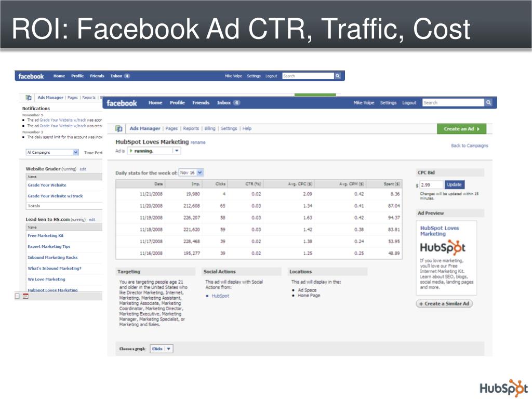532x399 pixels.
Task: Click the 'rename' link beside ad title
Action: [x=198, y=142]
